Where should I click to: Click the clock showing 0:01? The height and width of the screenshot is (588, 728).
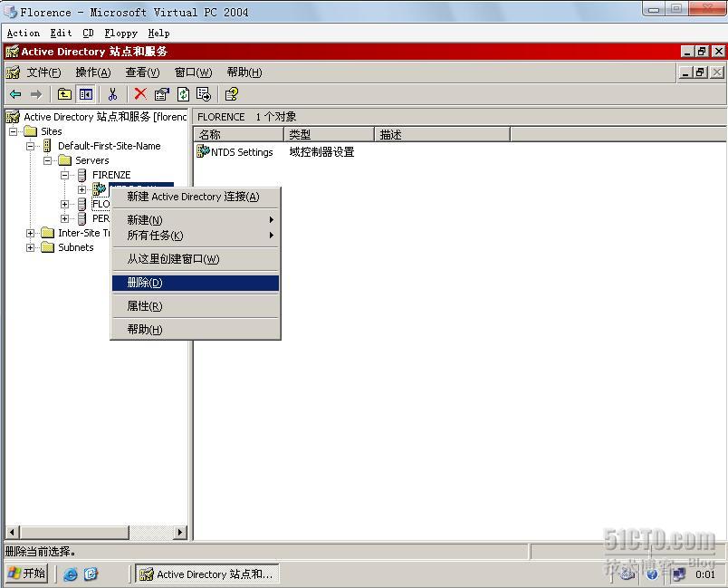[704, 574]
